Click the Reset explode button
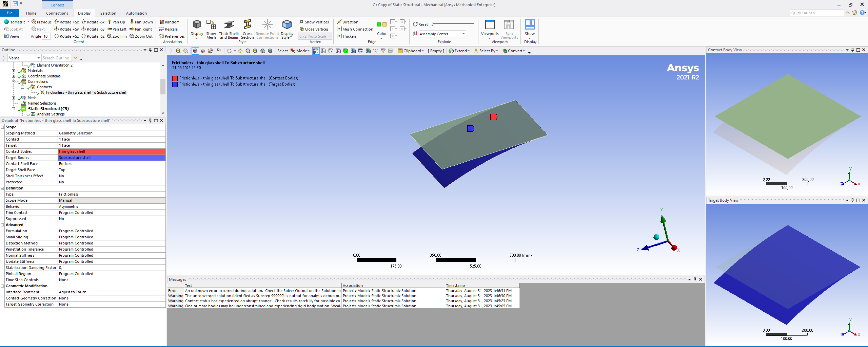The width and height of the screenshot is (868, 347). [x=420, y=24]
